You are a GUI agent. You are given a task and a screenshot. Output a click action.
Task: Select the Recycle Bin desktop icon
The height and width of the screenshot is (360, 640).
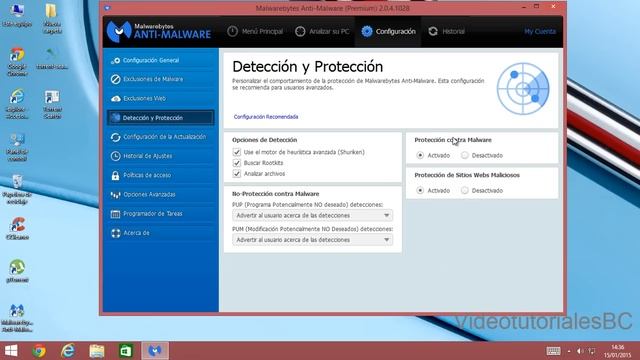coord(17,189)
